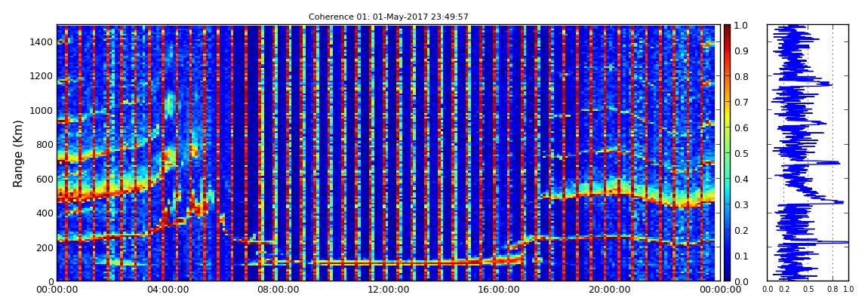Click the colorbar label 0.7
The image size is (868, 307).
(x=740, y=103)
